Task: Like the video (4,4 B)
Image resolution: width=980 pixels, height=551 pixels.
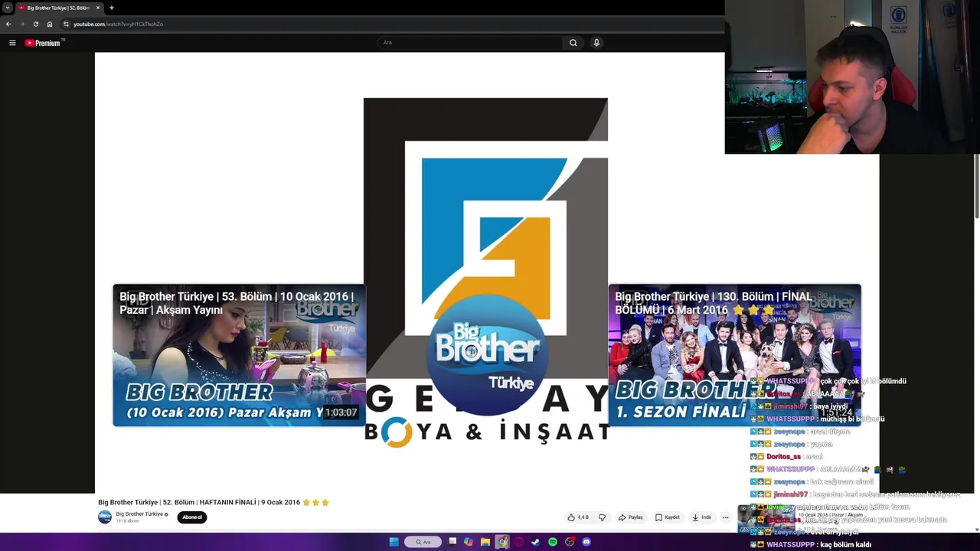Action: pos(579,517)
